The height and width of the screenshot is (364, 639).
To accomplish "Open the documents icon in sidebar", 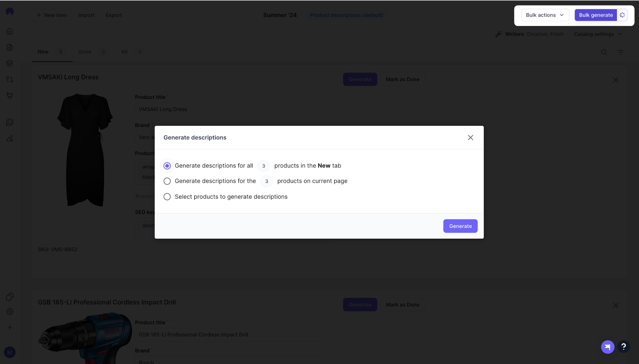I will [10, 47].
